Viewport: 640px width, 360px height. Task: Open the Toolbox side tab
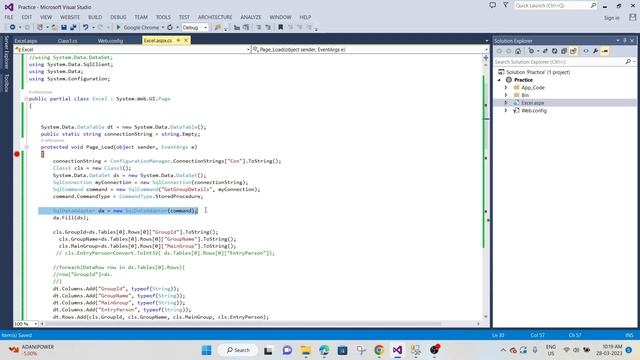[6, 83]
